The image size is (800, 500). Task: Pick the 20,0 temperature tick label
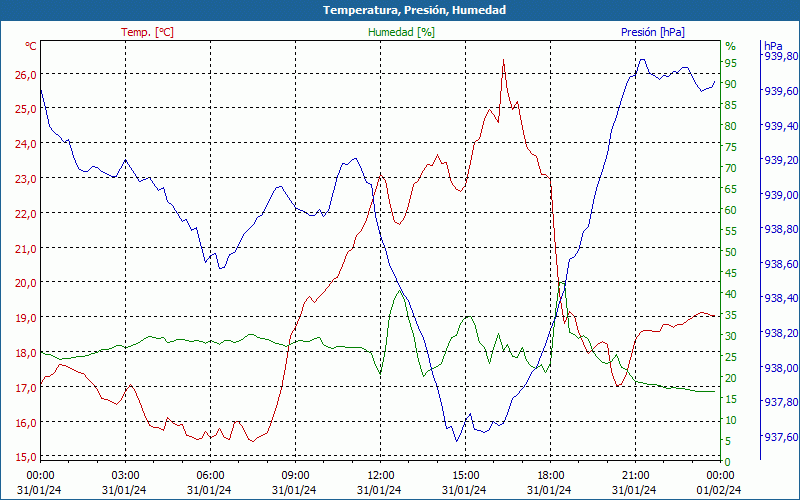point(26,284)
